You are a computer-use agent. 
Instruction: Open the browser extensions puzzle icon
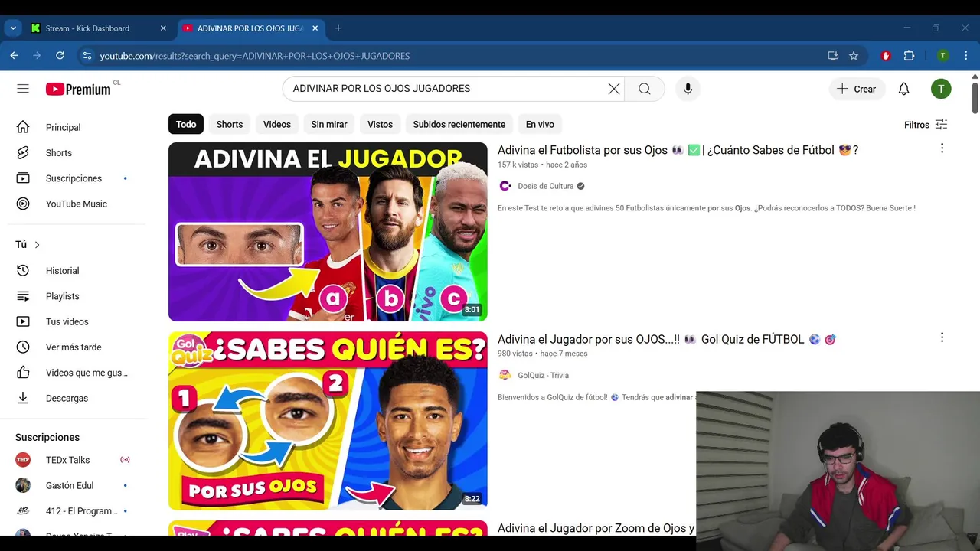pos(909,56)
